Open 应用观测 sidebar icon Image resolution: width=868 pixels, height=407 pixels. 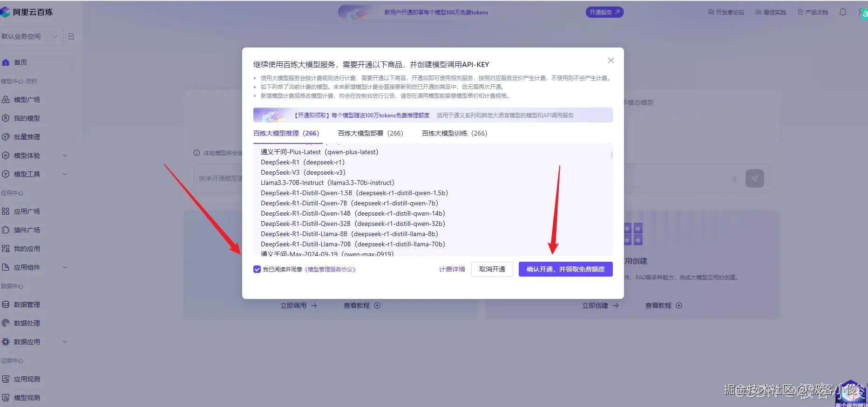pos(6,379)
